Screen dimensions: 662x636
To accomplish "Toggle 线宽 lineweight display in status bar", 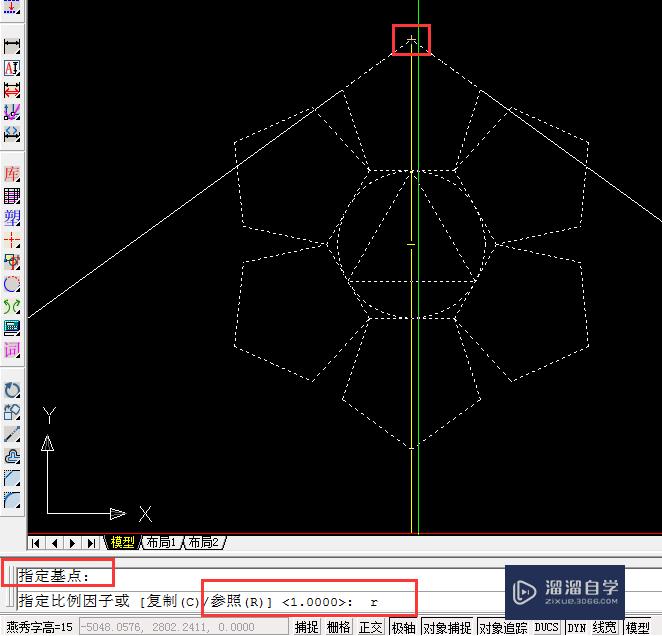I will pos(605,627).
